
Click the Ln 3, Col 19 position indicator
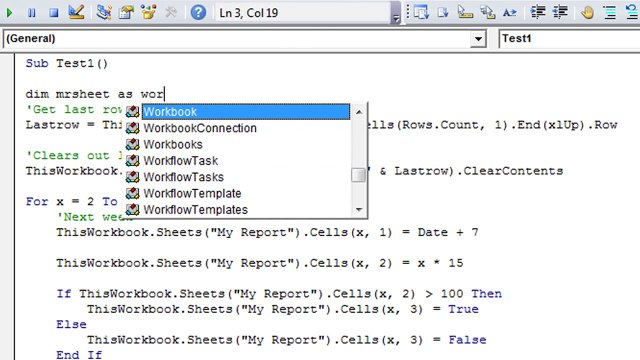pos(249,13)
